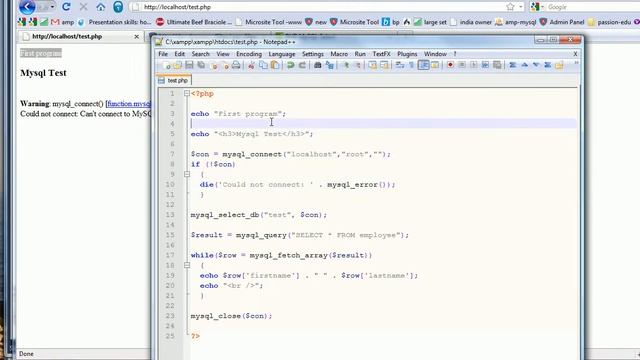The width and height of the screenshot is (640, 360).
Task: Close the localhost/test.php browser tab
Action: point(136,37)
